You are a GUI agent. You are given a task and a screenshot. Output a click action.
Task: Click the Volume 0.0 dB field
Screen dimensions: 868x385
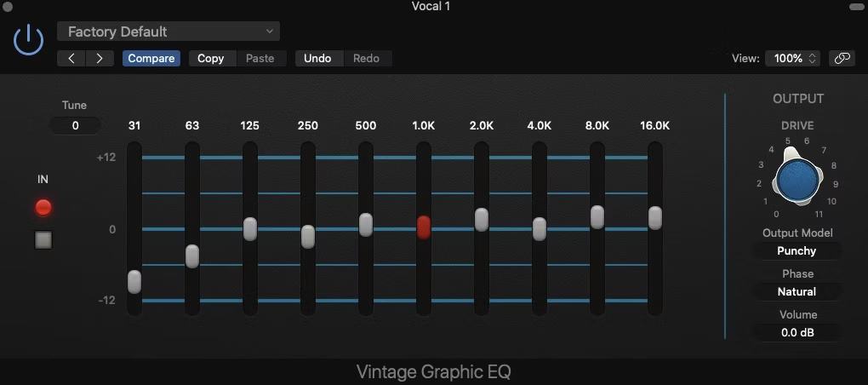797,333
